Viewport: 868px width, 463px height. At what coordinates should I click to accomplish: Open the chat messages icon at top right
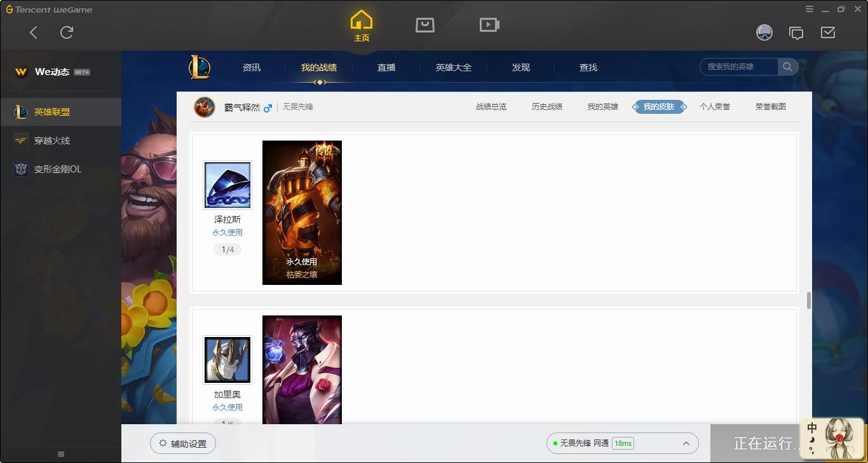[x=797, y=32]
